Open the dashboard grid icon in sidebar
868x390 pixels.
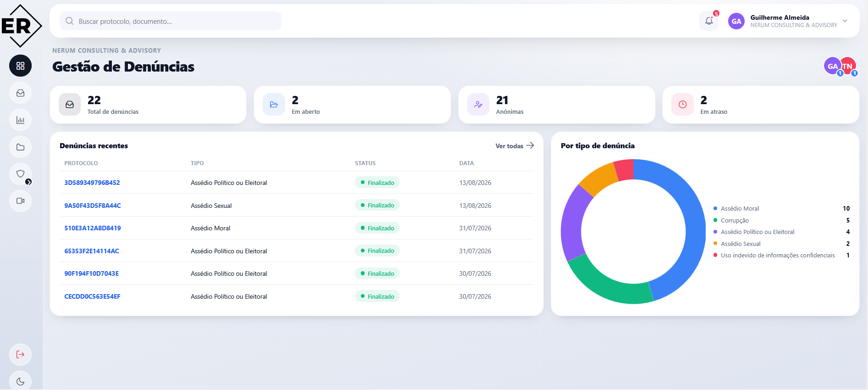(20, 66)
